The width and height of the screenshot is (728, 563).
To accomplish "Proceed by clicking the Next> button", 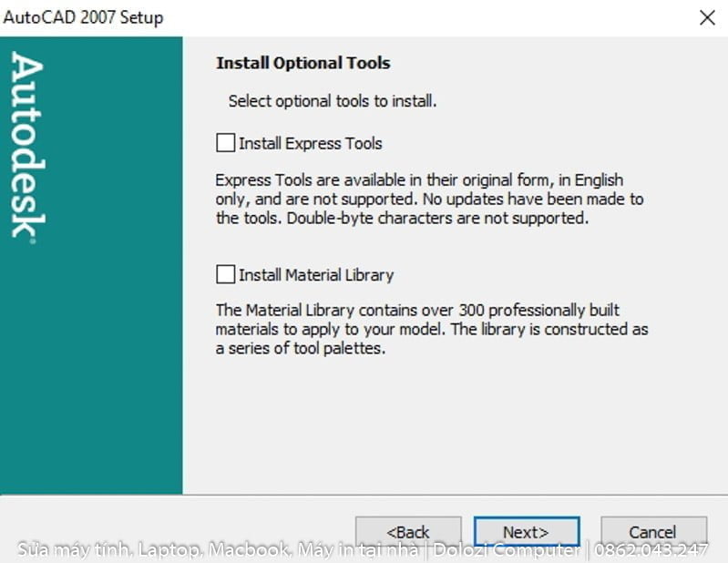I will tap(526, 531).
